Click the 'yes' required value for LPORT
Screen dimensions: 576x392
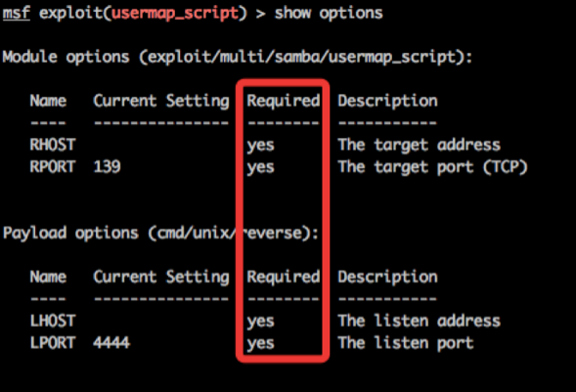[261, 344]
